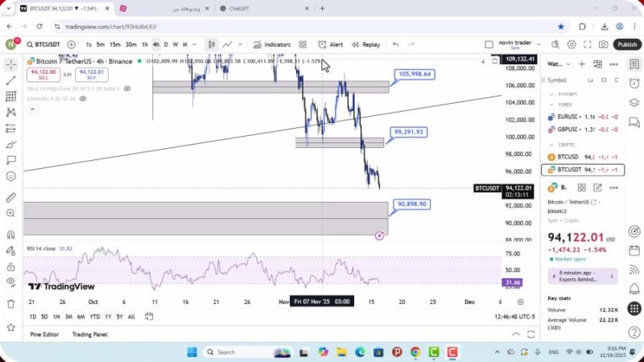Add symbol to the watchlist
The height and width of the screenshot is (362, 644).
582,64
